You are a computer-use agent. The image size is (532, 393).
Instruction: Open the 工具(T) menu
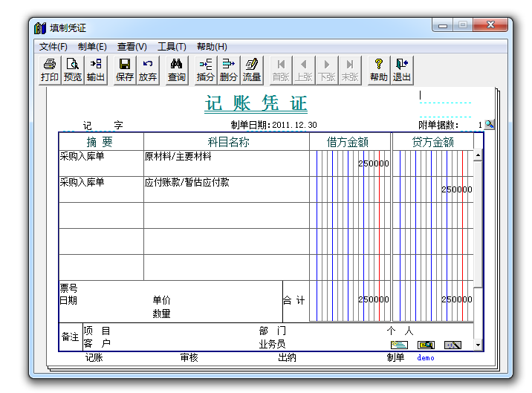coord(172,47)
